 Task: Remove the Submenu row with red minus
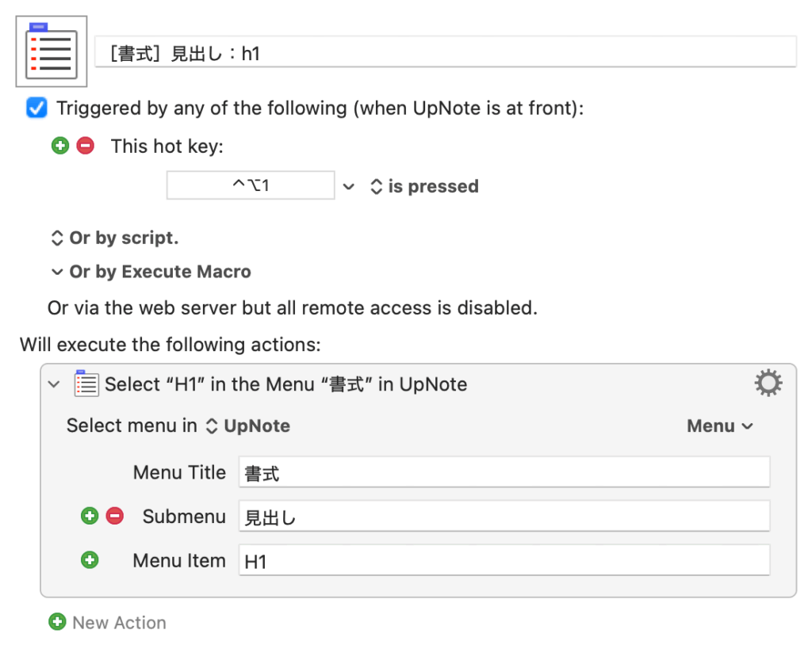[x=115, y=517]
